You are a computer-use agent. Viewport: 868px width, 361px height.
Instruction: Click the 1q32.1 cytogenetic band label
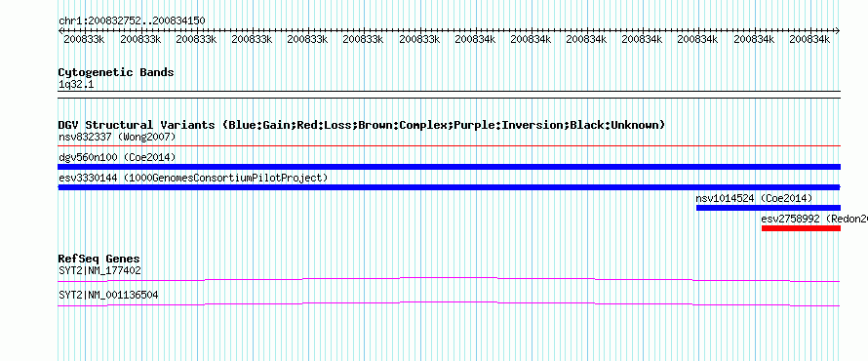(x=76, y=84)
